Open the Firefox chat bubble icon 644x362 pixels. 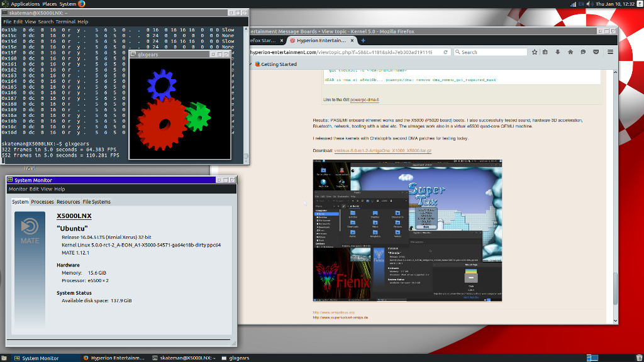pos(583,52)
